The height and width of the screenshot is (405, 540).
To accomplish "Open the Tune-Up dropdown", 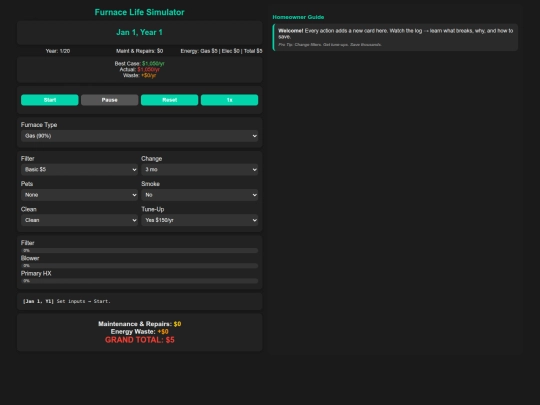I will click(x=200, y=220).
